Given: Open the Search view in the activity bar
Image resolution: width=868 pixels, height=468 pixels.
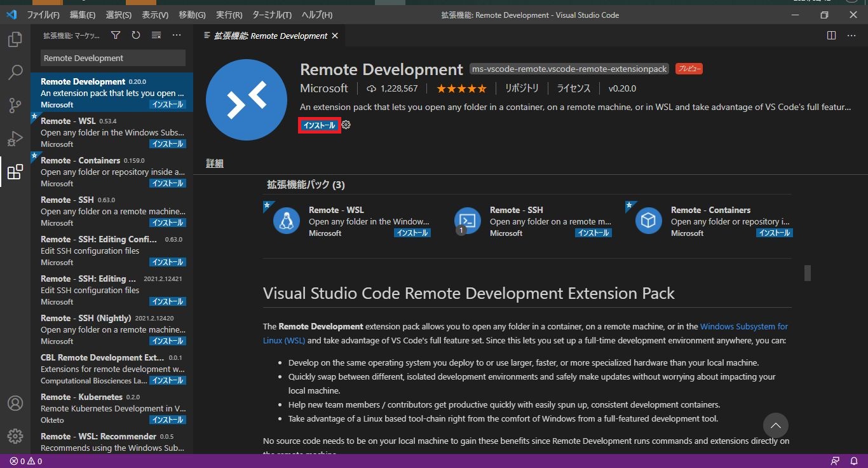Looking at the screenshot, I should click(15, 72).
